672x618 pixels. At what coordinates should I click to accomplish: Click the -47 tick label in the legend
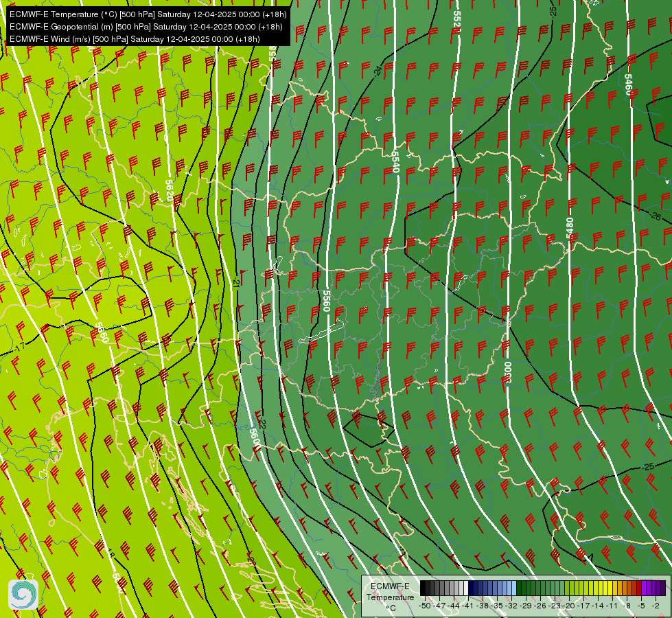point(439,606)
